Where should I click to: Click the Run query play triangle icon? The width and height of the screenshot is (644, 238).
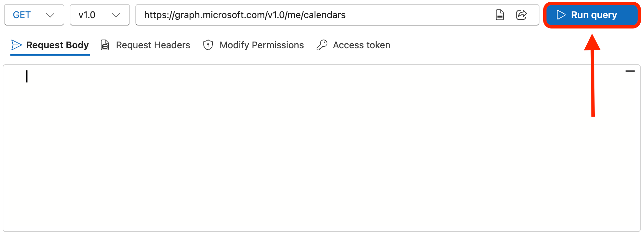[x=561, y=15]
